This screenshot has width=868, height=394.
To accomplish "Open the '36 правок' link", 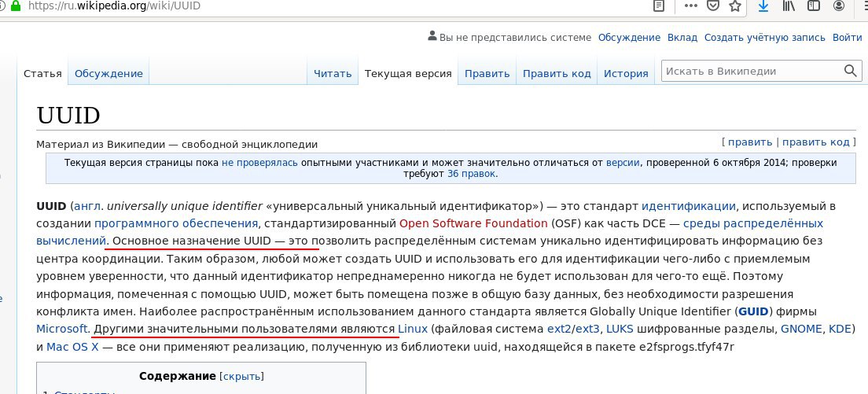I will point(473,174).
